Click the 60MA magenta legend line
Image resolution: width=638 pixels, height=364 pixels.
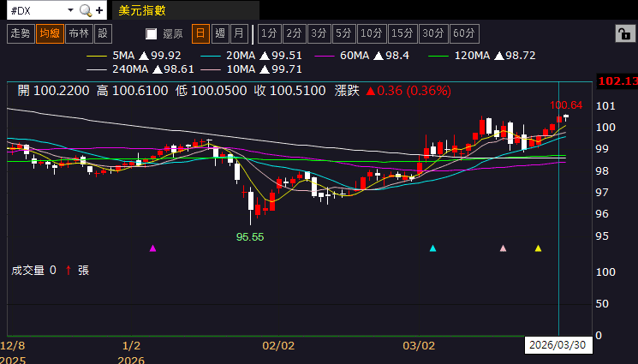coord(325,56)
